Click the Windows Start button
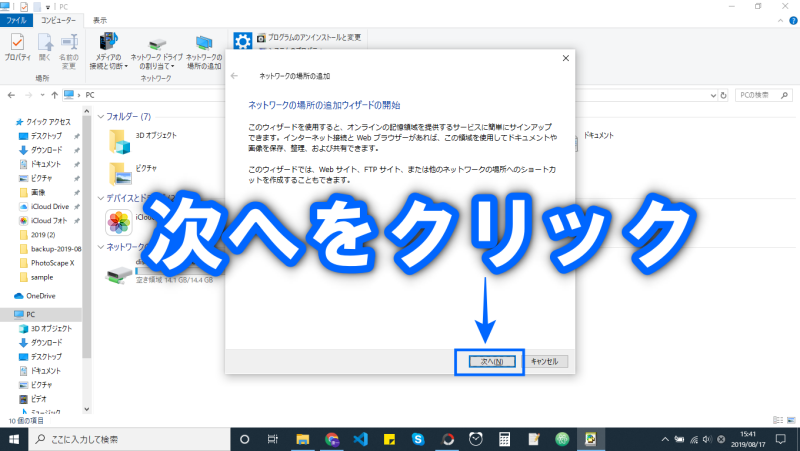Screen dimensions: 800x451 pos(15,438)
